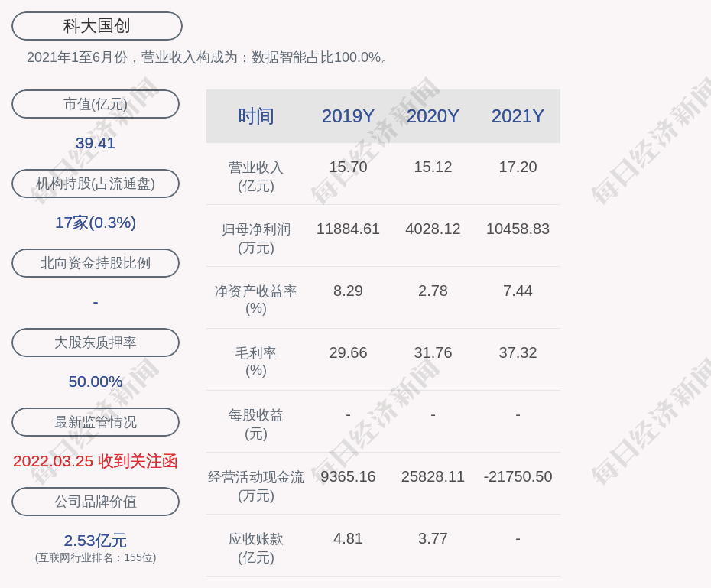
Task: Select ROE value 7.44
Action: (518, 291)
